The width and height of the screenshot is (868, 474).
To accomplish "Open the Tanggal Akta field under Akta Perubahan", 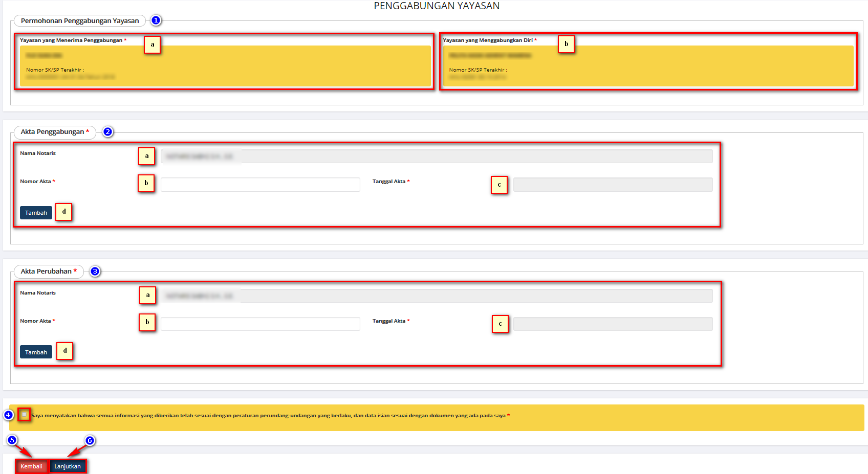I will tap(613, 324).
